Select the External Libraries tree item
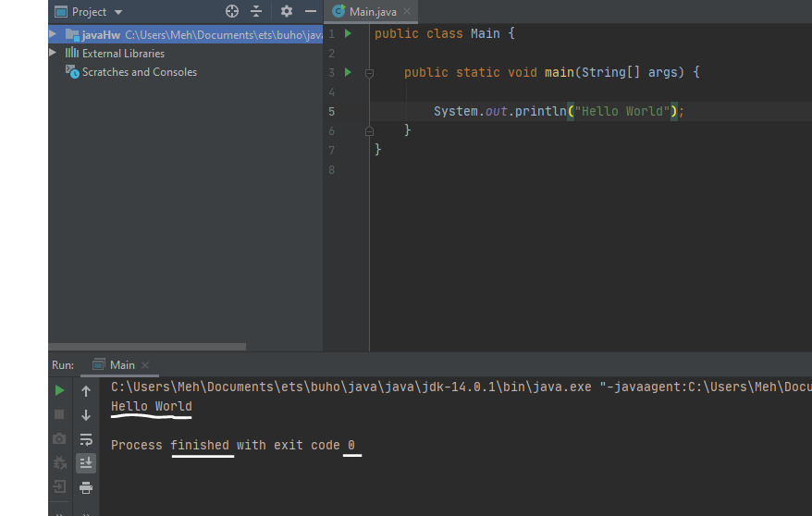812x516 pixels. point(115,54)
